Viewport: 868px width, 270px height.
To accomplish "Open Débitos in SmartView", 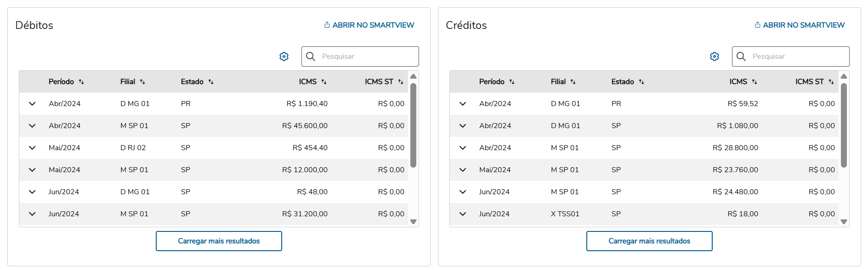I will (x=369, y=25).
